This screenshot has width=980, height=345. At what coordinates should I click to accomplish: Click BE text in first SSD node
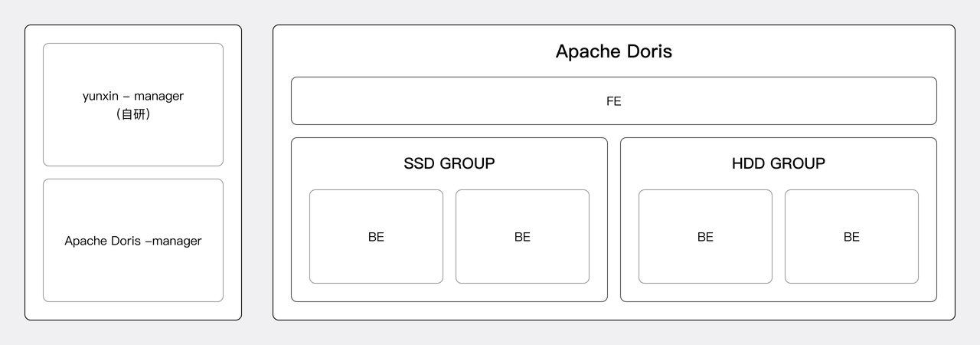(376, 237)
